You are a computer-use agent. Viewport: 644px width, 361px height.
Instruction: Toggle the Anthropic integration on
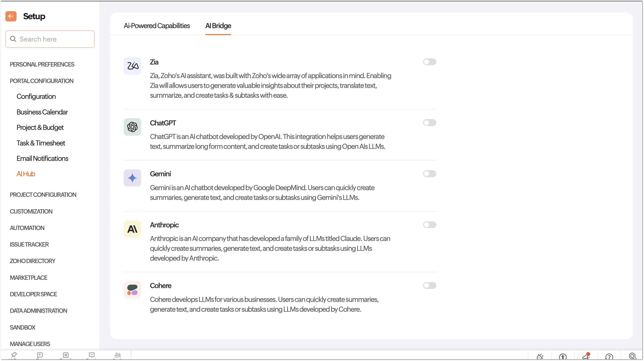point(429,225)
